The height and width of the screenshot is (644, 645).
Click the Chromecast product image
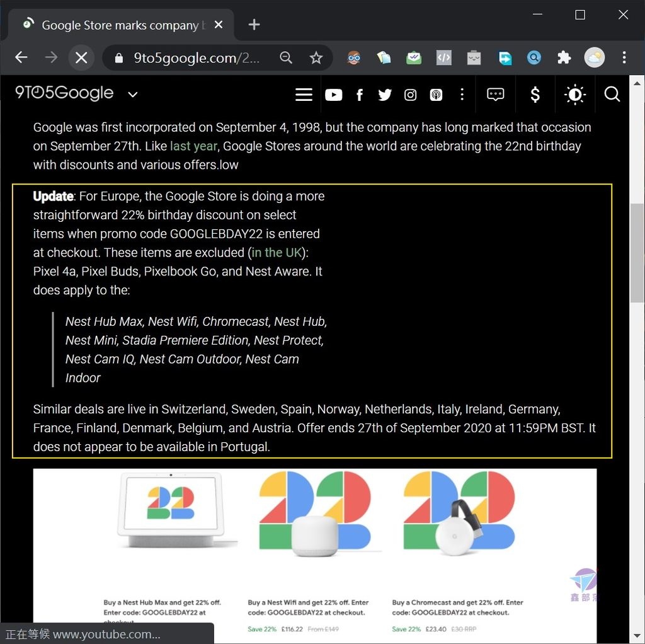click(459, 514)
